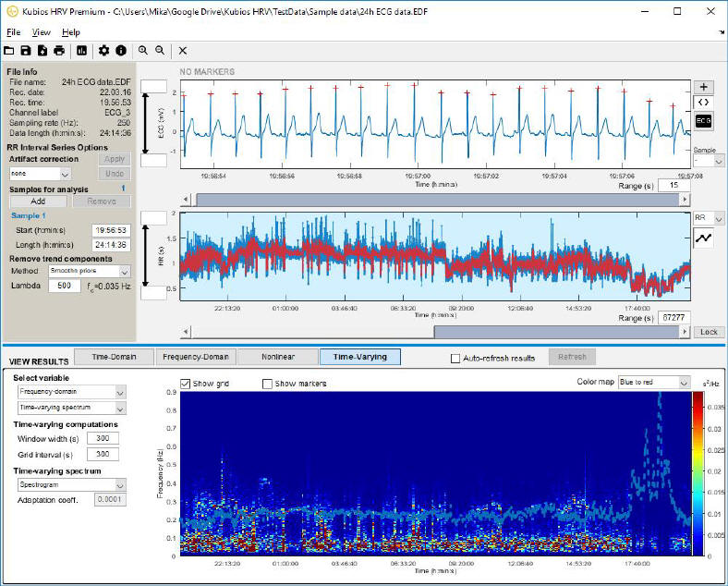This screenshot has width=728, height=586.
Task: Open preferences with the gear icon
Action: [x=103, y=51]
